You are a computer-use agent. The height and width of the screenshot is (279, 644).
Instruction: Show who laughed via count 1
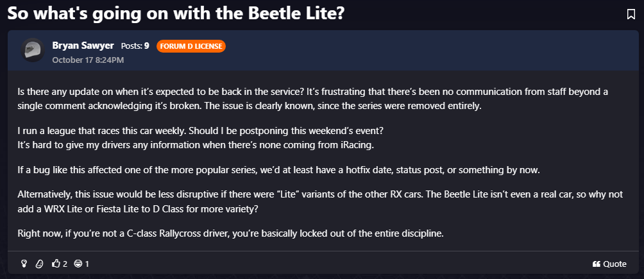click(x=87, y=264)
